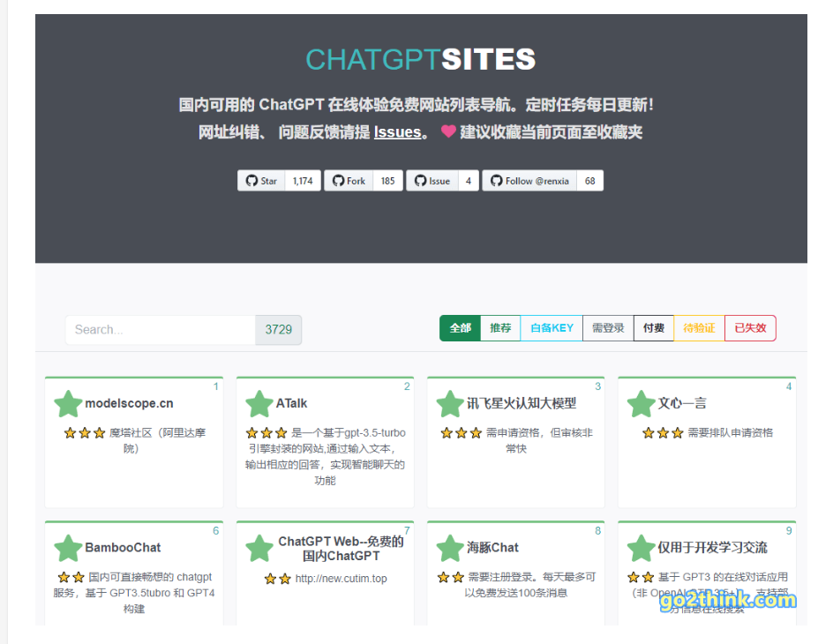Click the text 需要排队申请资格
This screenshot has height=644, width=833.
click(731, 432)
